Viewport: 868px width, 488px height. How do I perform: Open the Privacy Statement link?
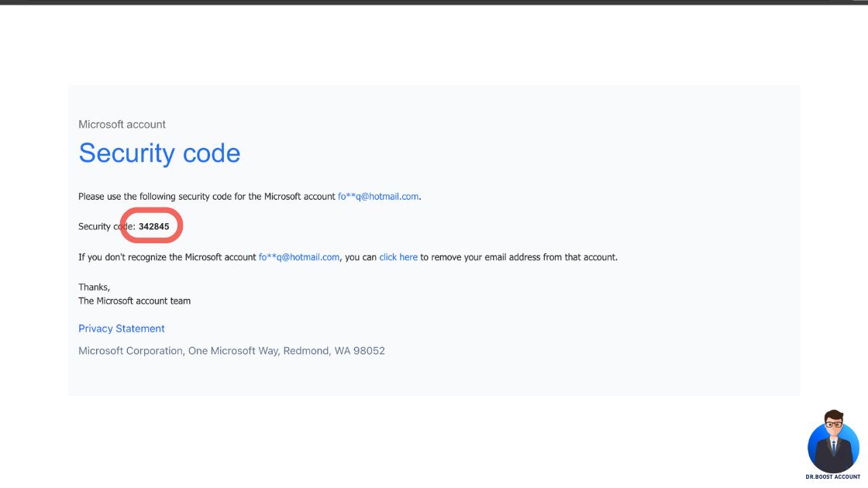pyautogui.click(x=121, y=328)
